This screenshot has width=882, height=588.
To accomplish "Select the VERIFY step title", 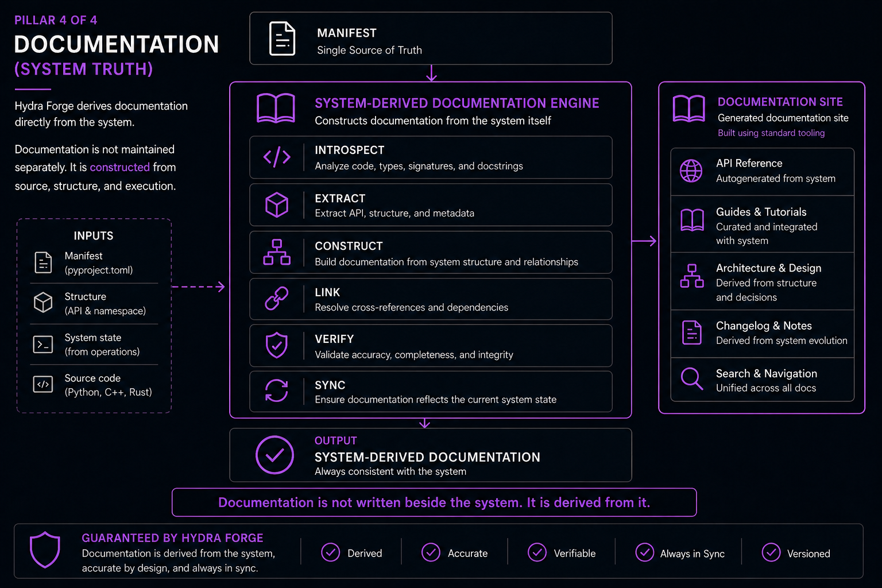I will (x=334, y=339).
